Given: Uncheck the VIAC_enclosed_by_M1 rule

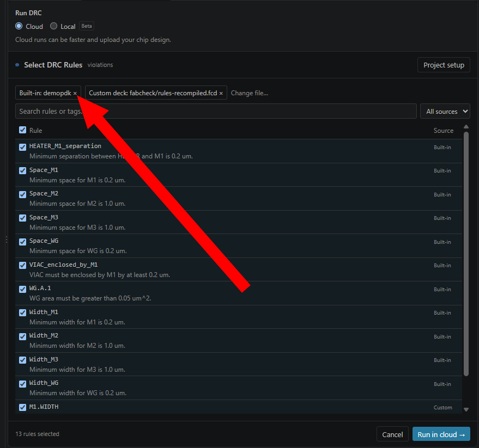Looking at the screenshot, I should pos(22,265).
